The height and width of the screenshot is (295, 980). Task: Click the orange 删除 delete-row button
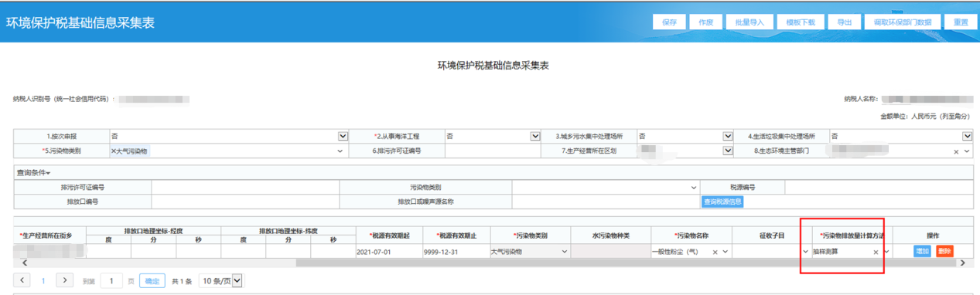coord(944,251)
